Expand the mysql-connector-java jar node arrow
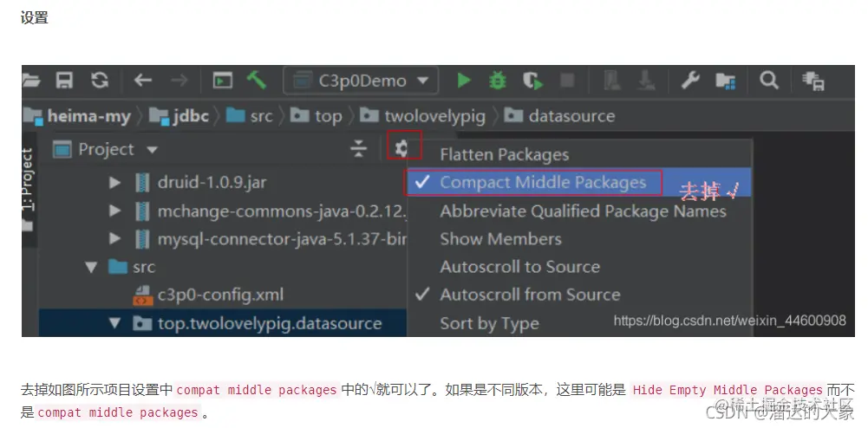This screenshot has height=428, width=868. pos(115,239)
